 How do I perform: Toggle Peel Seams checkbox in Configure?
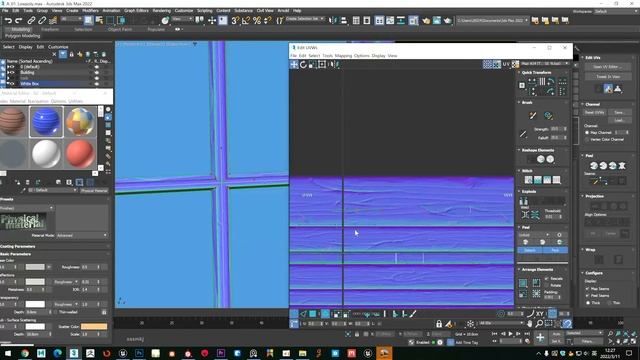[588, 296]
